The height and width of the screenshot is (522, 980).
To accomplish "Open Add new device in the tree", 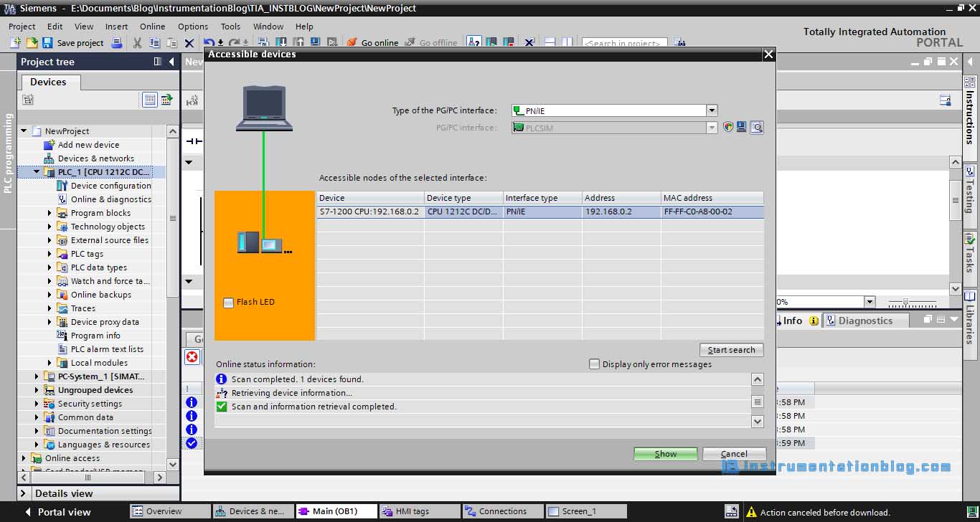I will [88, 145].
